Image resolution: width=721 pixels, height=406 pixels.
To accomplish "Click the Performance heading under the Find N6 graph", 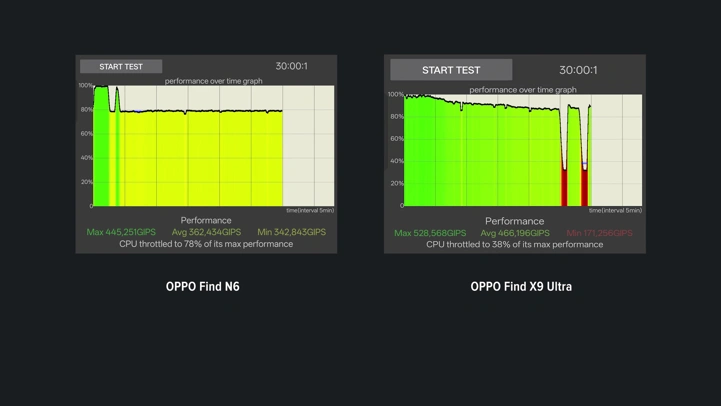I will [x=206, y=220].
